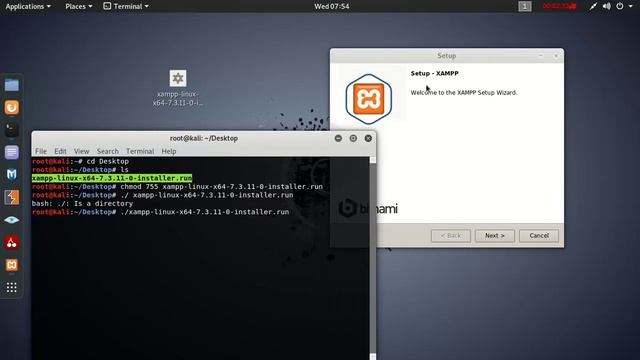The width and height of the screenshot is (640, 360).
Task: Select the xampp-linux installer file on desktop
Action: click(178, 88)
